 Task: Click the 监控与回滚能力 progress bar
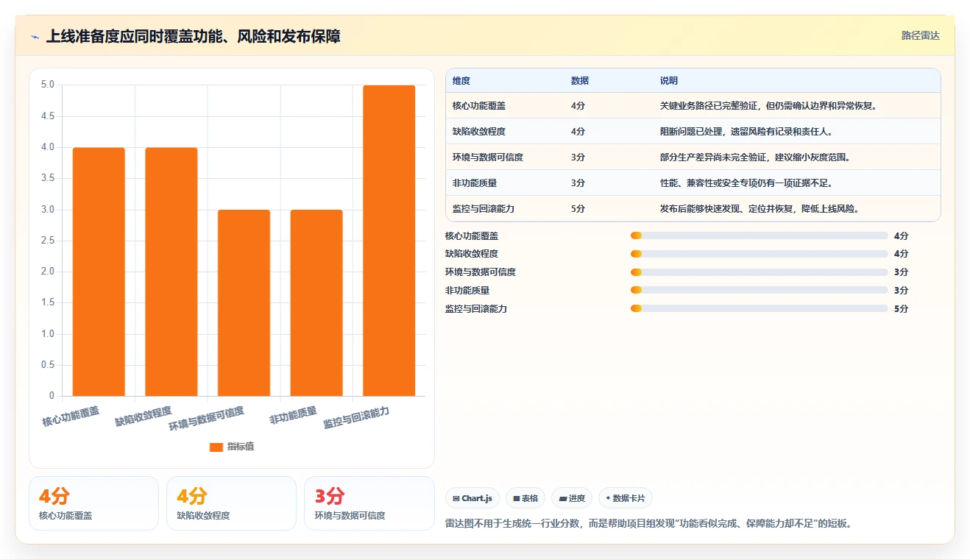[x=760, y=309]
